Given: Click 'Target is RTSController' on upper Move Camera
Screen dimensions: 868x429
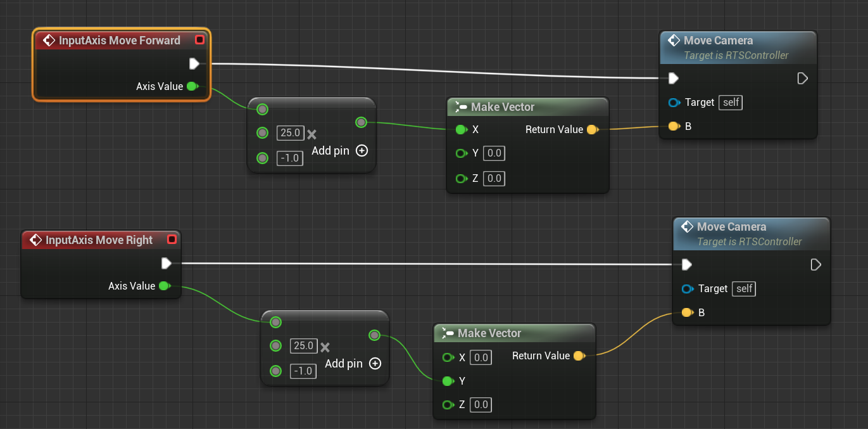Looking at the screenshot, I should coord(736,56).
